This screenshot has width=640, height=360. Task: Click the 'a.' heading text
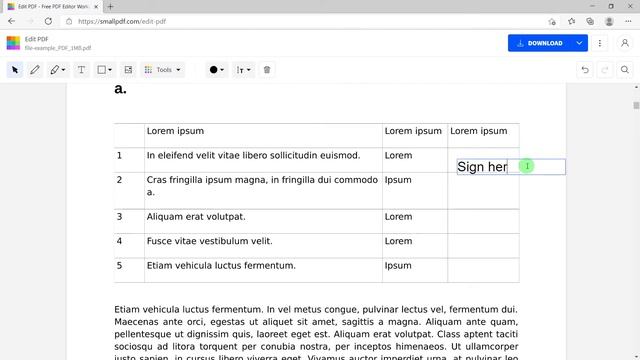pos(120,89)
